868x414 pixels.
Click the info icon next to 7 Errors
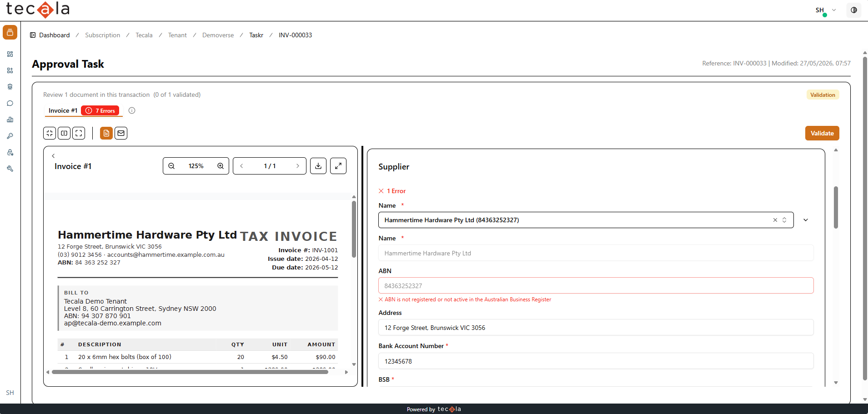(132, 110)
